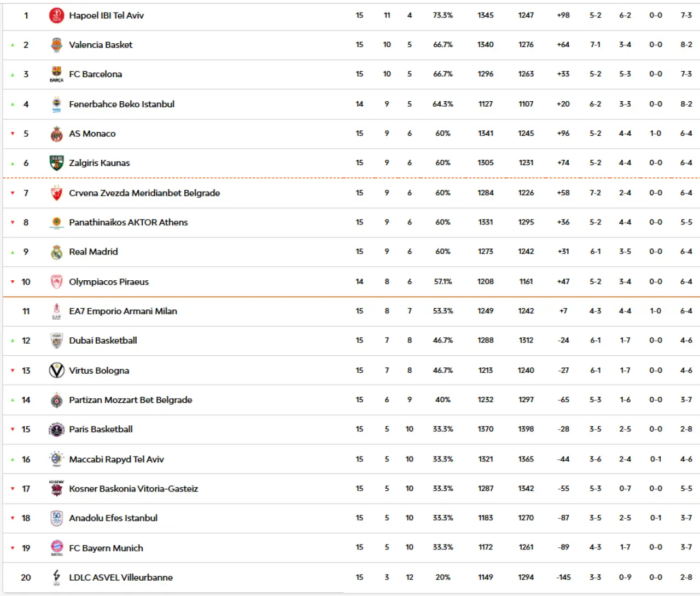
Task: Open Kosner Baskonia Vitoria-Gasteiz team page
Action: [x=133, y=489]
